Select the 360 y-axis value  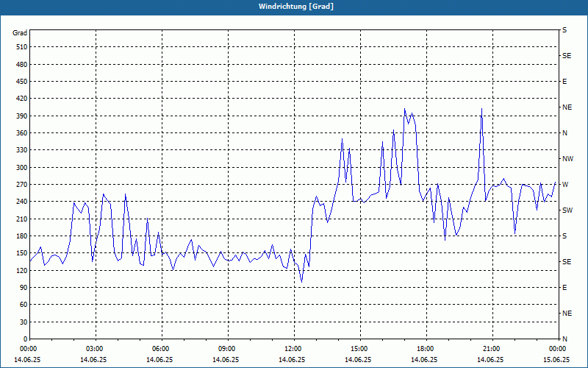21,133
